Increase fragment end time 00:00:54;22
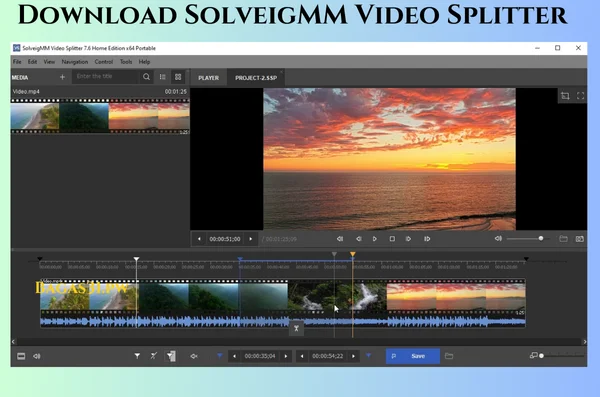 tap(354, 356)
